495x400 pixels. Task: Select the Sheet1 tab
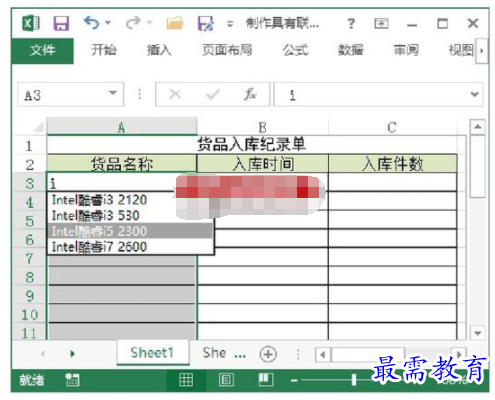coord(152,353)
